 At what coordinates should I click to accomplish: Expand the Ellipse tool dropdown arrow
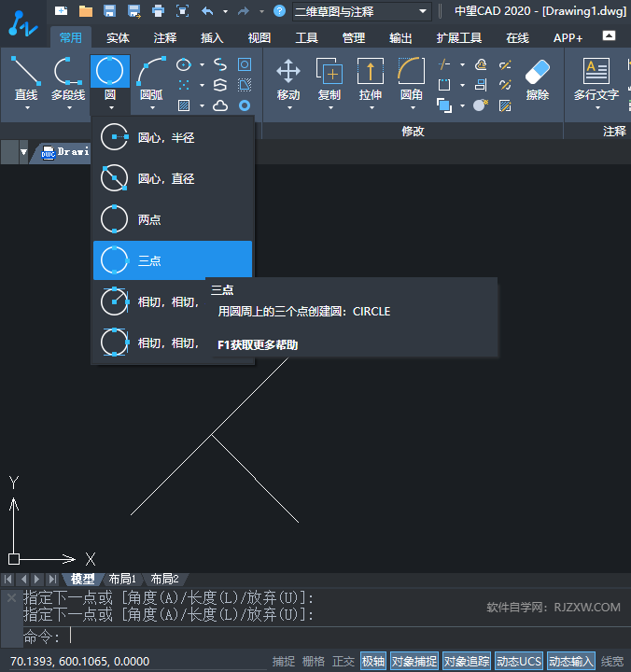pos(202,65)
